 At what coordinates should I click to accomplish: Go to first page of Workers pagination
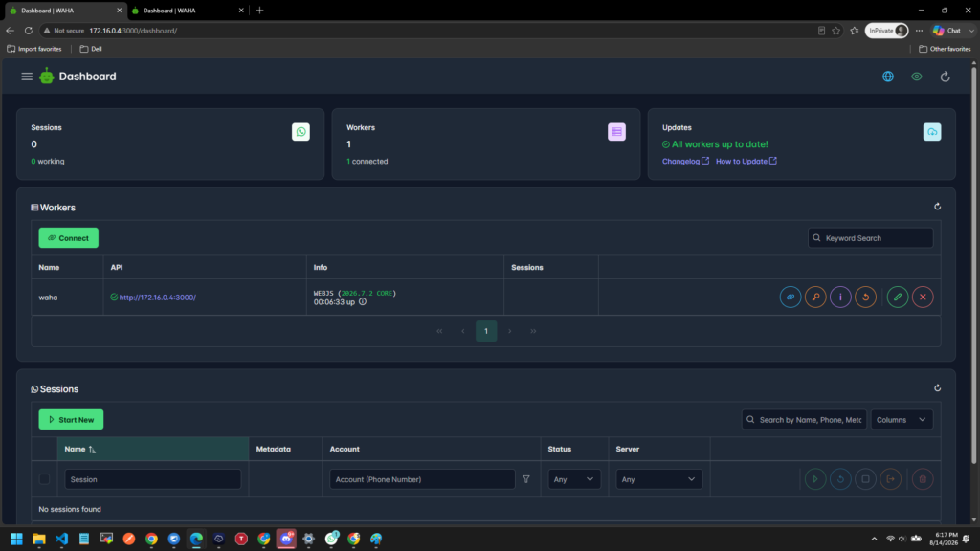pos(439,331)
